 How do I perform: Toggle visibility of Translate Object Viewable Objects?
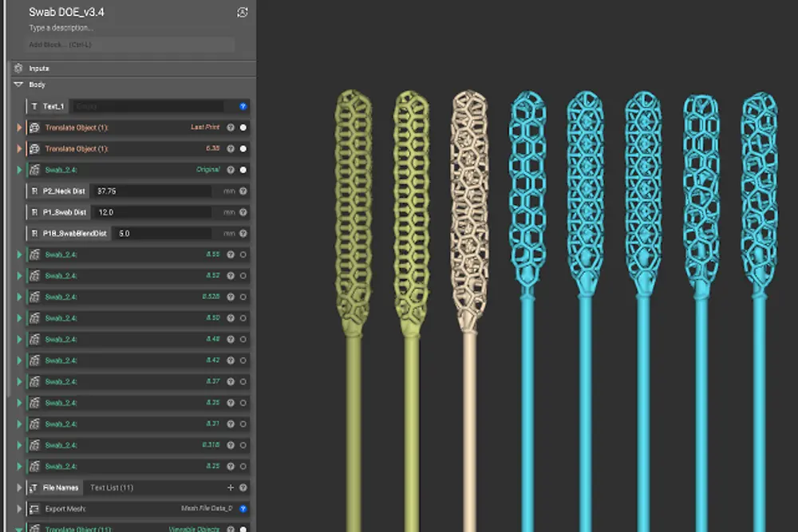(243, 527)
